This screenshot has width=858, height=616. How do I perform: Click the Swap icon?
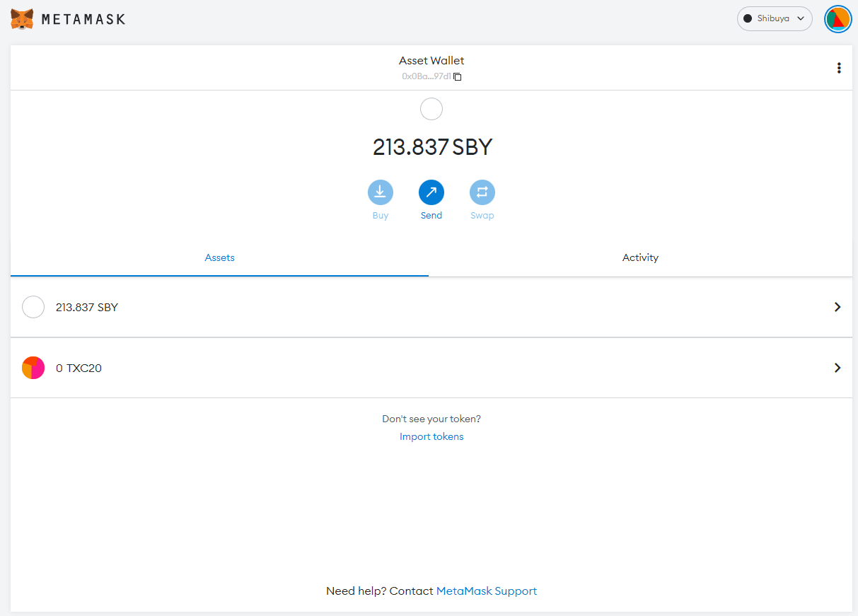tap(482, 192)
